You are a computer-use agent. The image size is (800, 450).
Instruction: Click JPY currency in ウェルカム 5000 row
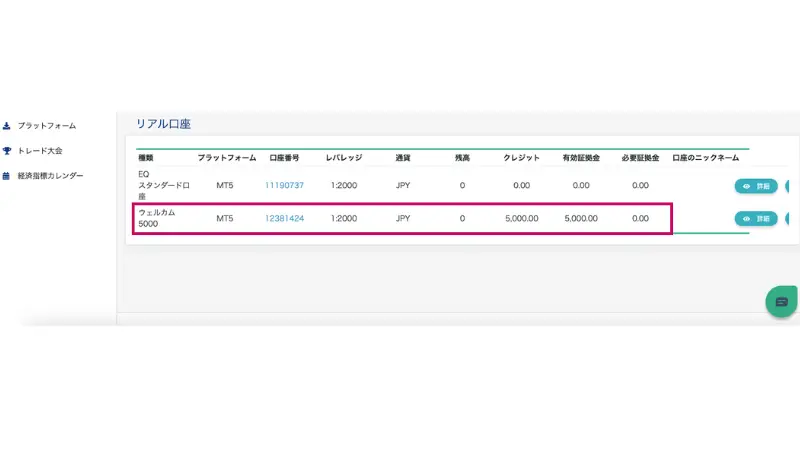point(403,218)
